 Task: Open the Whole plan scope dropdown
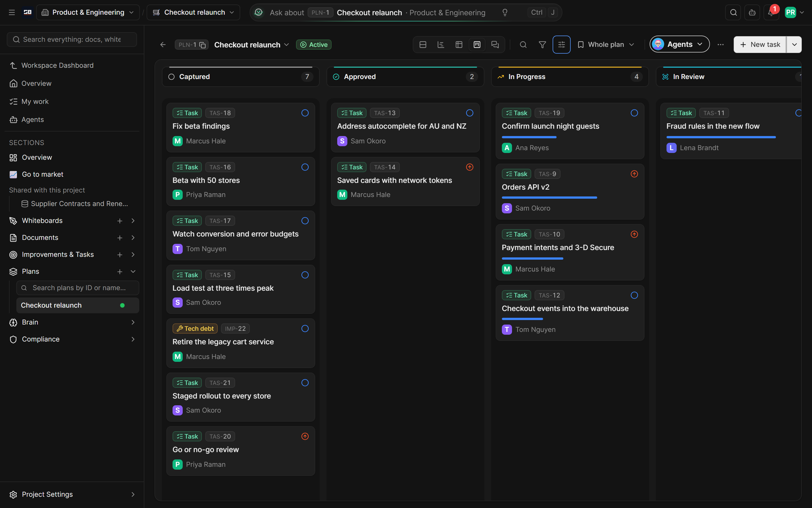tap(606, 45)
